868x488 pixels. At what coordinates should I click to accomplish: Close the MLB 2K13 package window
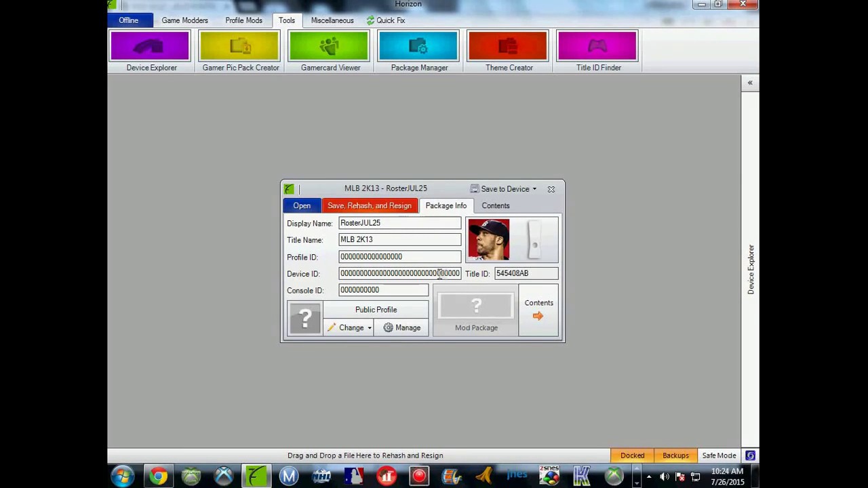551,189
